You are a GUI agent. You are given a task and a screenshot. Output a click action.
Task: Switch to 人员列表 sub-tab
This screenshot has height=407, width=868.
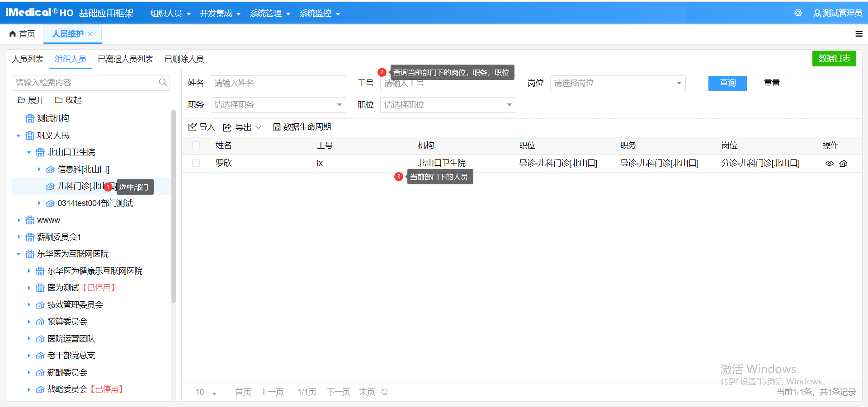(x=28, y=59)
